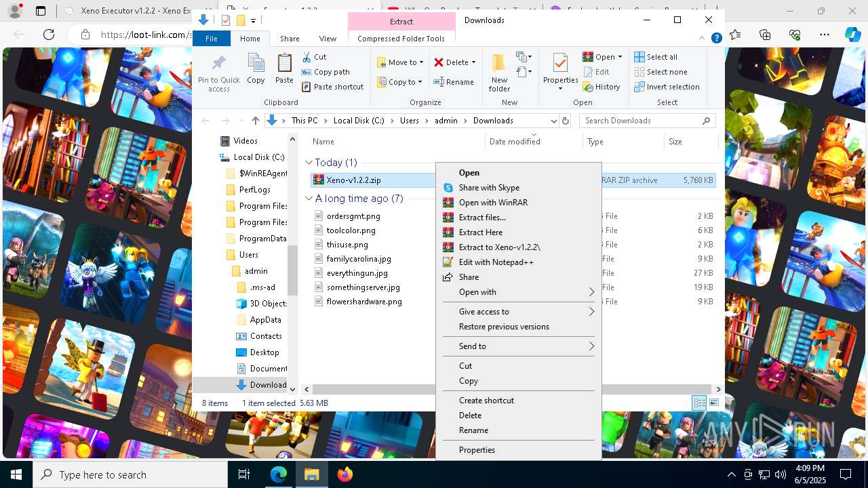Screen dimensions: 868x488
Task: Click the navigation pane scroll down arrow
Action: pyautogui.click(x=293, y=389)
